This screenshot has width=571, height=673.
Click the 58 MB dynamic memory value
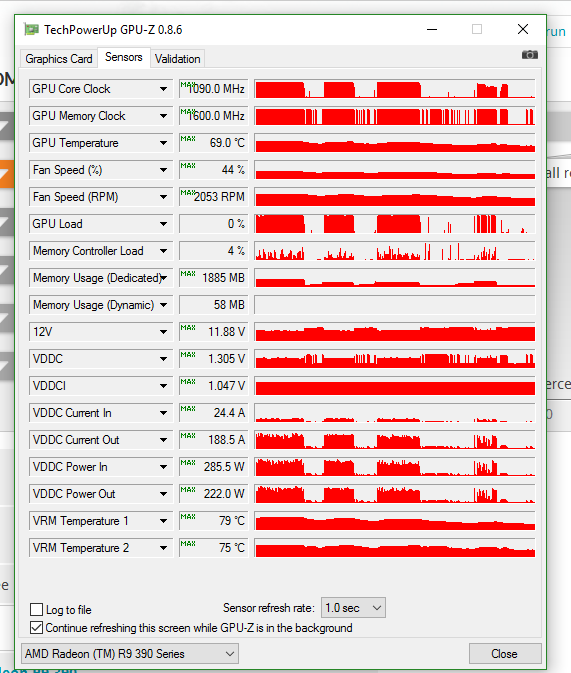point(213,305)
